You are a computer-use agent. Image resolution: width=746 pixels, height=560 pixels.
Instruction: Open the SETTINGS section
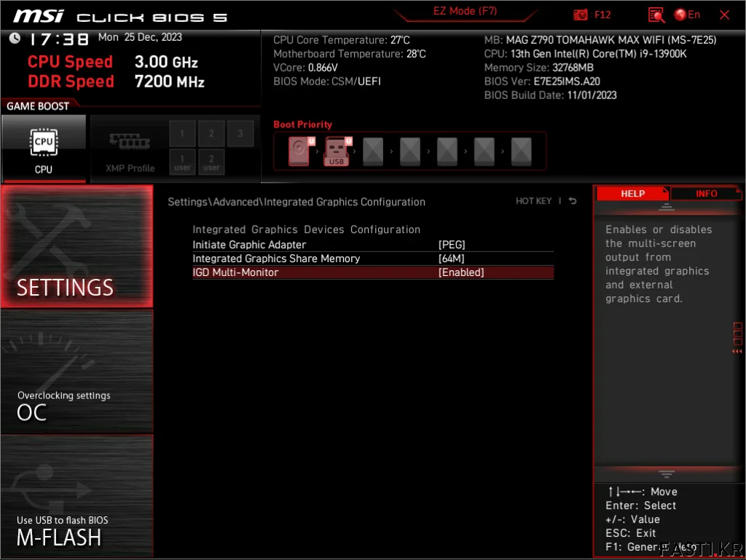click(x=76, y=246)
